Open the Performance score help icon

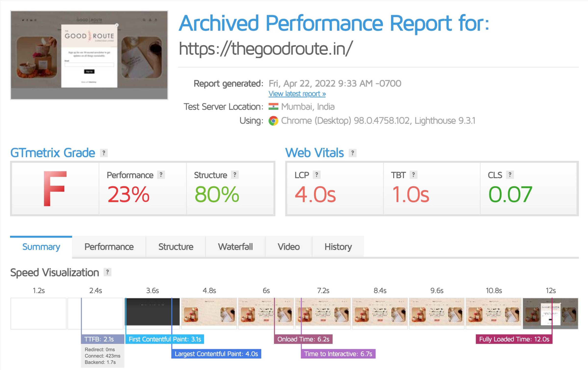161,175
